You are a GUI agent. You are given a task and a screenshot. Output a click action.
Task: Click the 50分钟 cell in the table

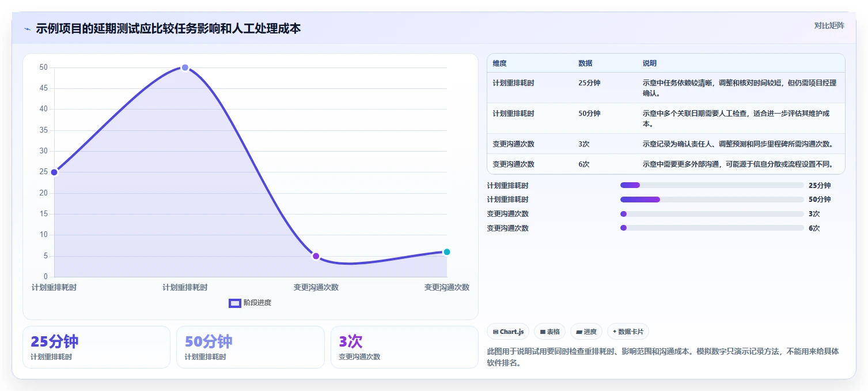pyautogui.click(x=589, y=114)
